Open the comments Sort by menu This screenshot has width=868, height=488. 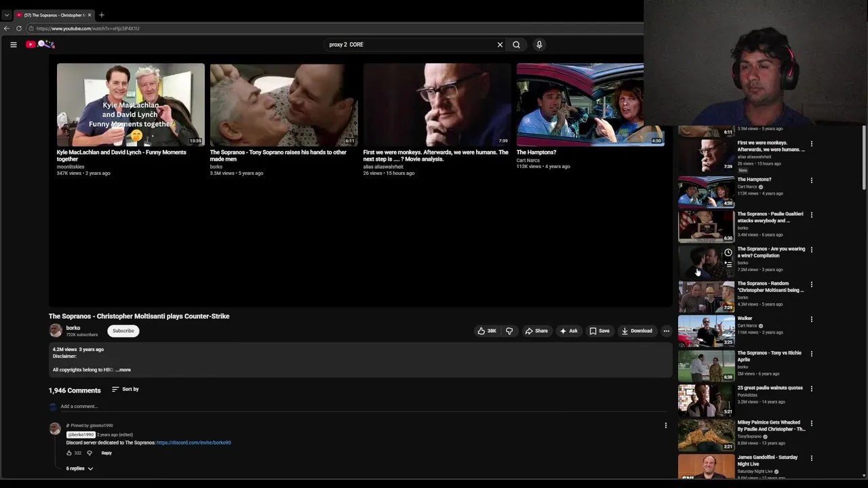[125, 389]
